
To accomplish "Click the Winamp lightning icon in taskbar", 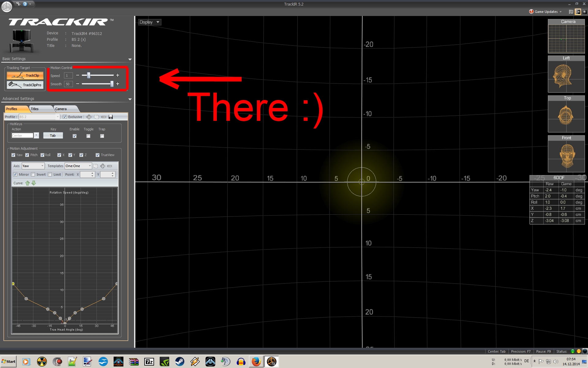I will pos(195,362).
